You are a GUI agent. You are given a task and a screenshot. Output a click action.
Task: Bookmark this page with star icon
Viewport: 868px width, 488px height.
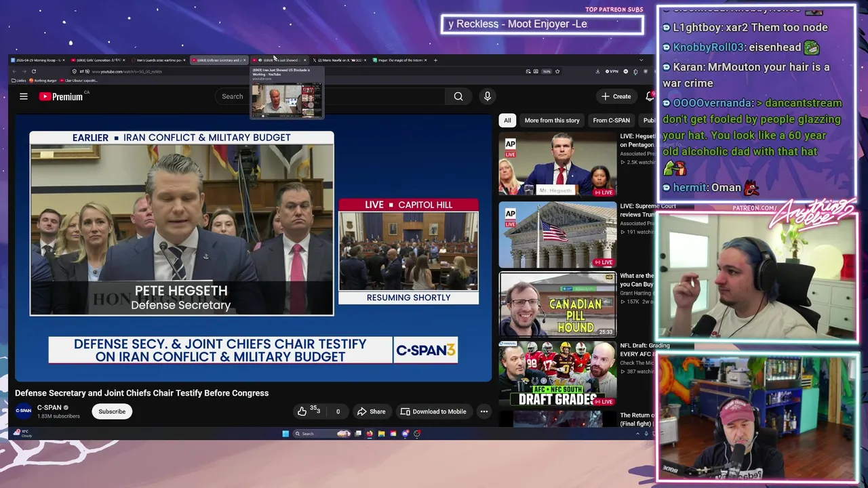(557, 71)
